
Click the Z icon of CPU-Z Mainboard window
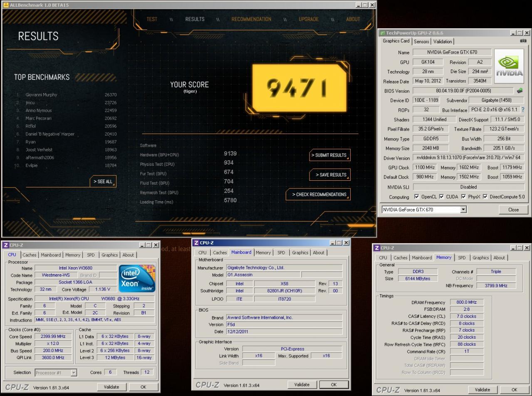click(196, 243)
